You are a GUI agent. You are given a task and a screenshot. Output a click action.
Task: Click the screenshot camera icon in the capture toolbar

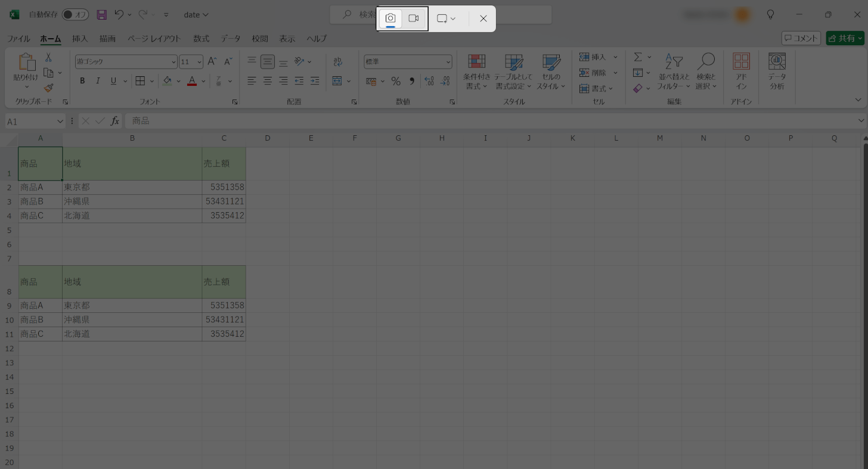(390, 18)
